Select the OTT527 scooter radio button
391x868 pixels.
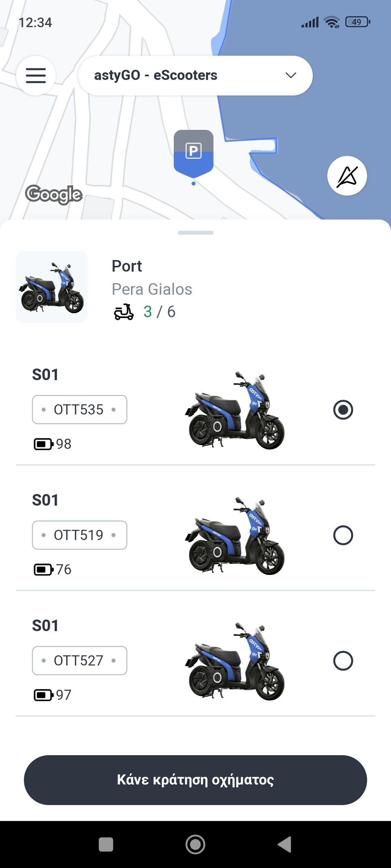click(343, 661)
